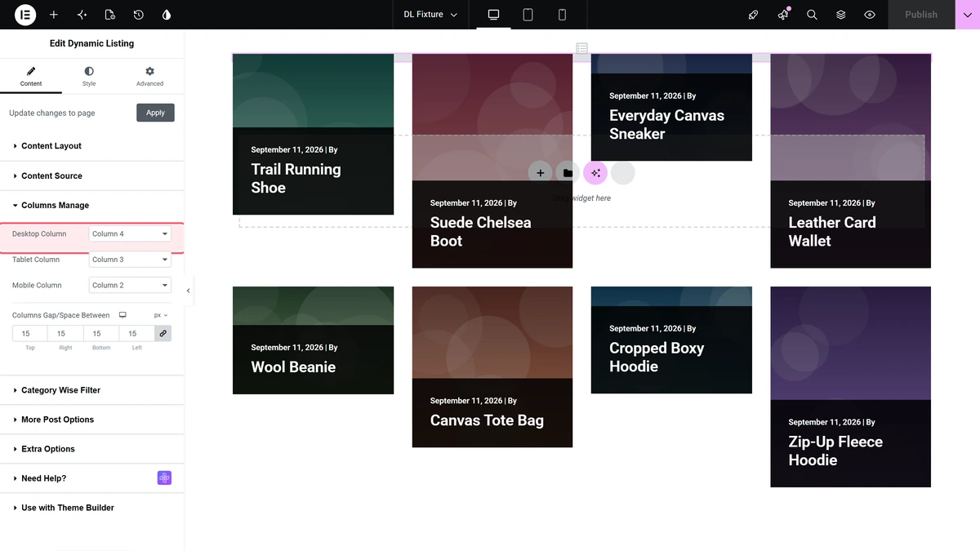
Task: Open page settings document icon
Action: tap(110, 15)
